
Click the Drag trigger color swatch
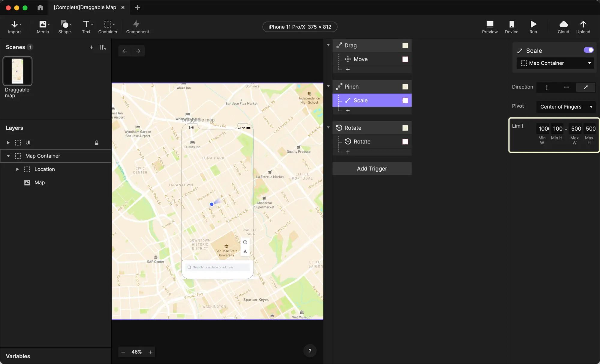click(405, 46)
